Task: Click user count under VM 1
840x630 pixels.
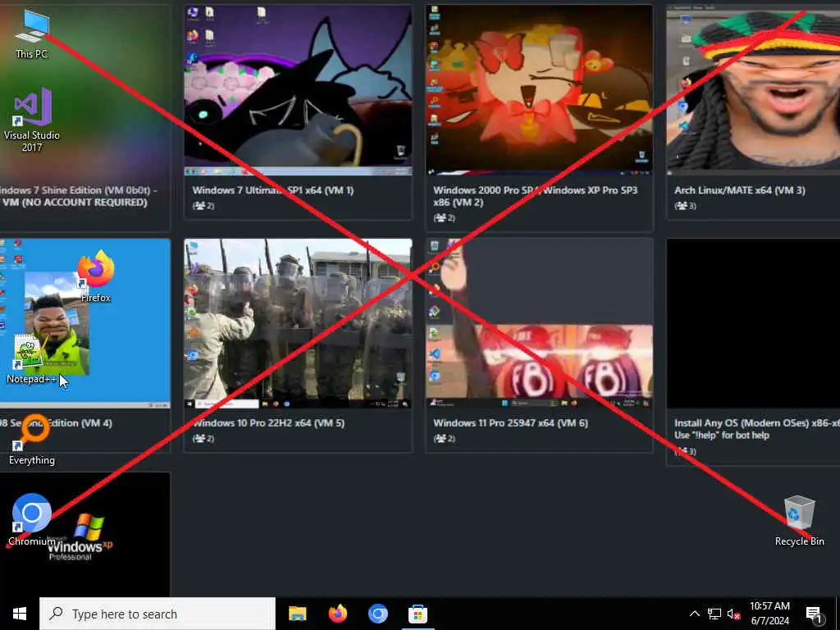Action: 203,206
